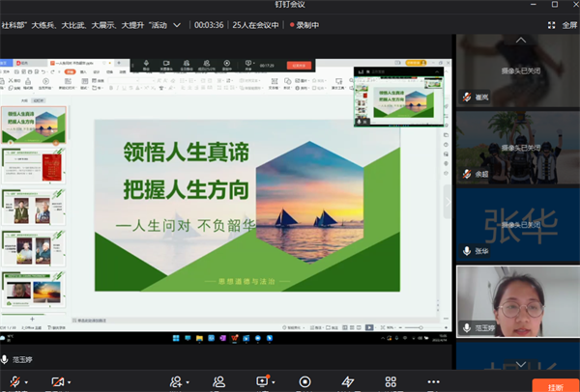Select the 插入 ribbon tab in WPS
Image resolution: width=580 pixels, height=392 pixels.
click(83, 72)
